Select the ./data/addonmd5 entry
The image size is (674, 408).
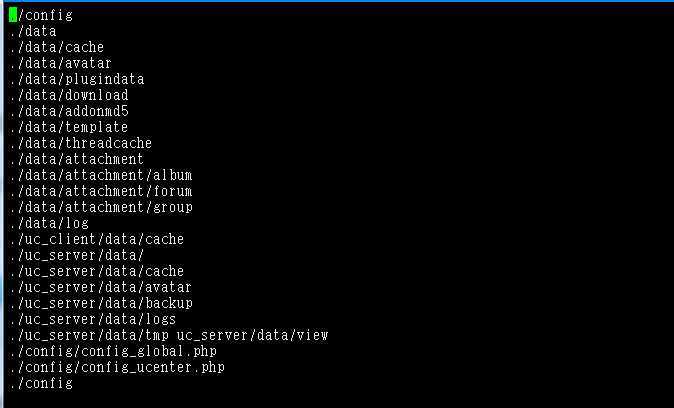[x=69, y=111]
